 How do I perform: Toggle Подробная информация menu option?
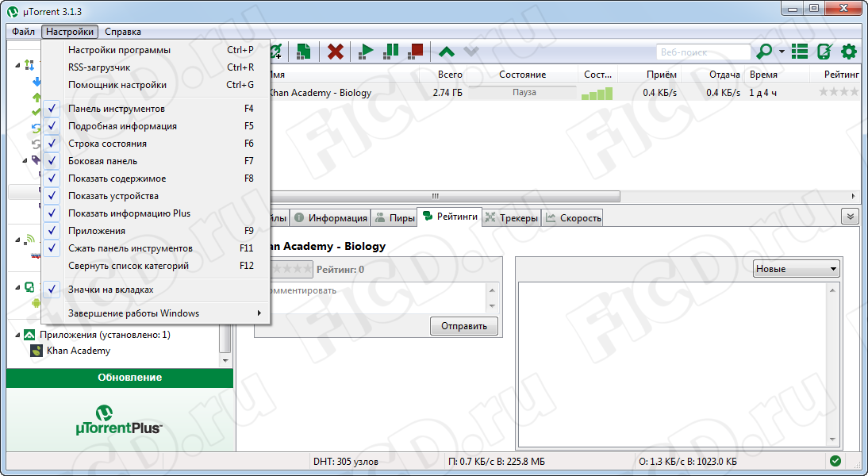coord(156,126)
